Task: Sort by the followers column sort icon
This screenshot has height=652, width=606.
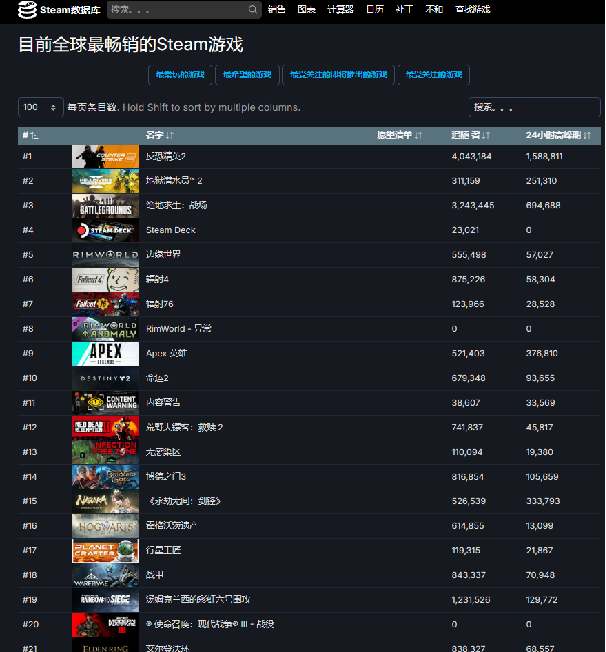Action: click(x=486, y=135)
